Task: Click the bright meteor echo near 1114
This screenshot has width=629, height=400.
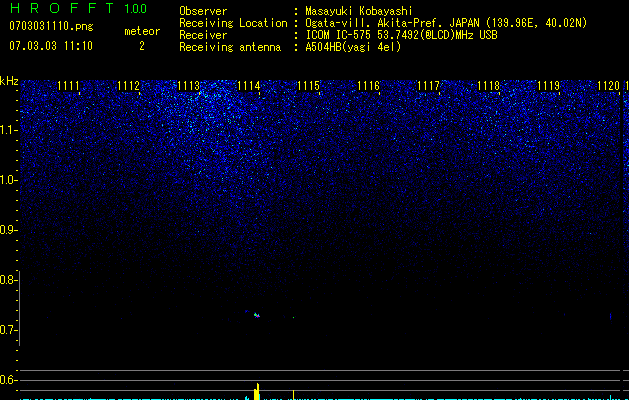Action: tap(256, 315)
